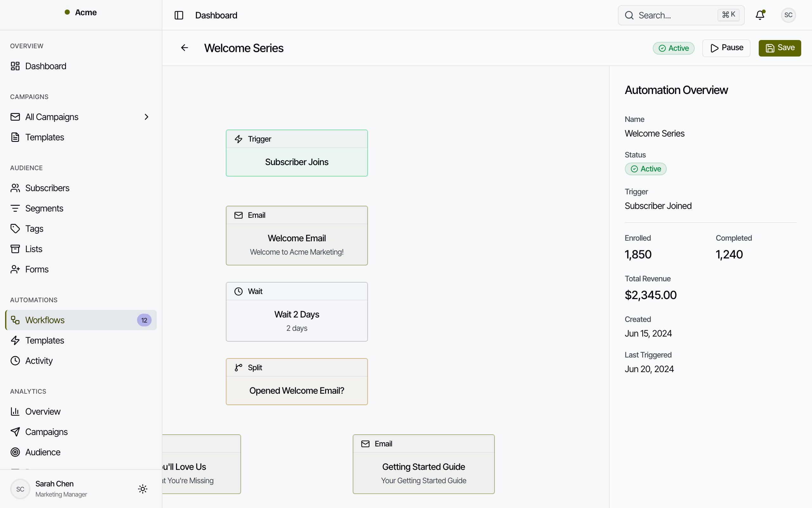
Task: Click the Lists archive icon
Action: click(x=15, y=249)
